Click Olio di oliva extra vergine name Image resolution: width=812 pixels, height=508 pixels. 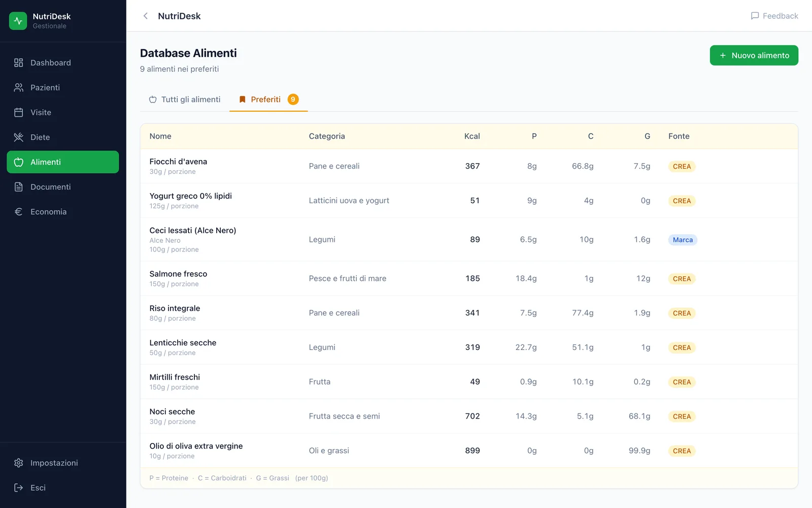tap(196, 446)
